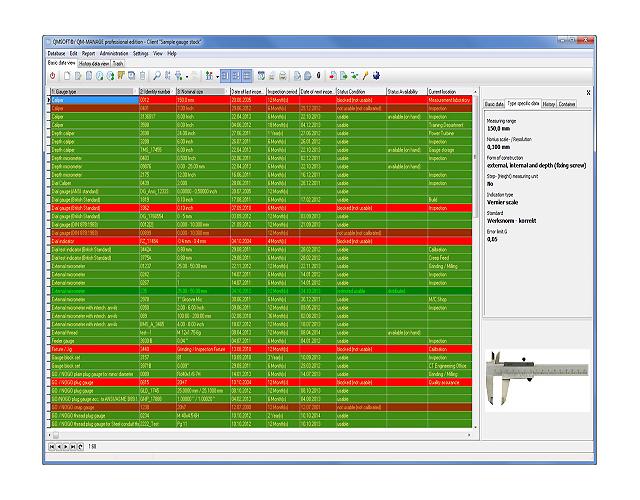This screenshot has height=500, width=640.
Task: Click the filter funnel toolbar icon
Action: [x=178, y=76]
